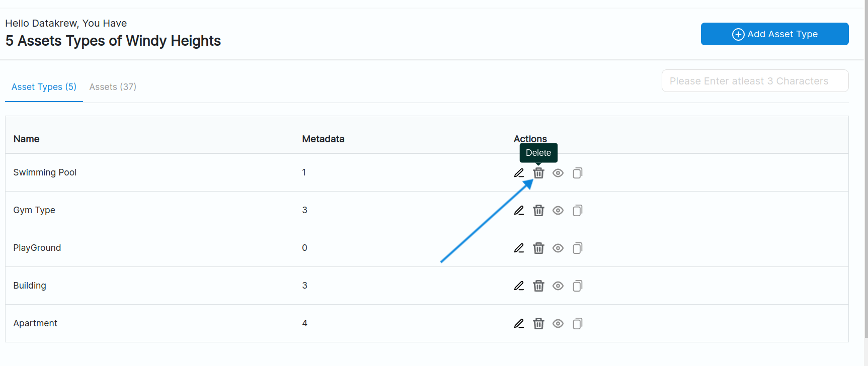Viewport: 868px width, 366px height.
Task: Switch to the Assets (37) tab
Action: 113,87
